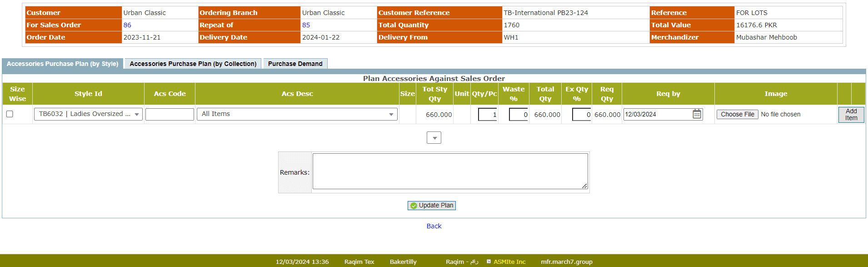The width and height of the screenshot is (868, 267).
Task: Click the small icon before ASMIte Inc
Action: 489,262
